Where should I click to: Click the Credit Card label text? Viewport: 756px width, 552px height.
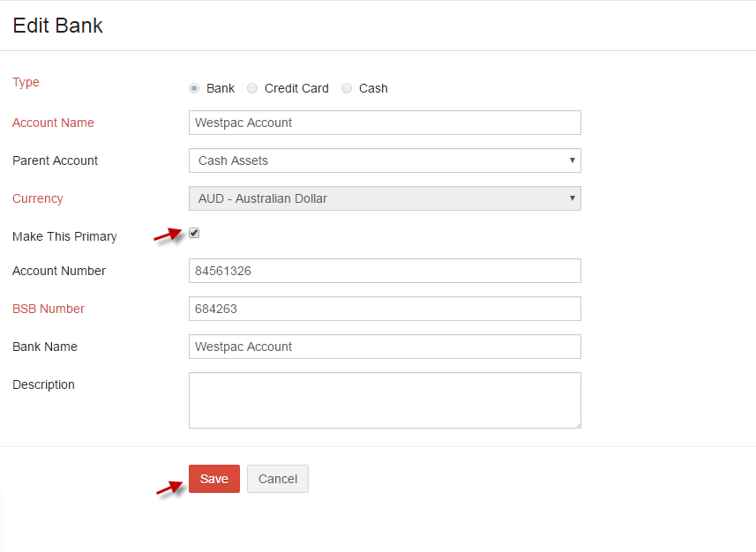tap(296, 88)
